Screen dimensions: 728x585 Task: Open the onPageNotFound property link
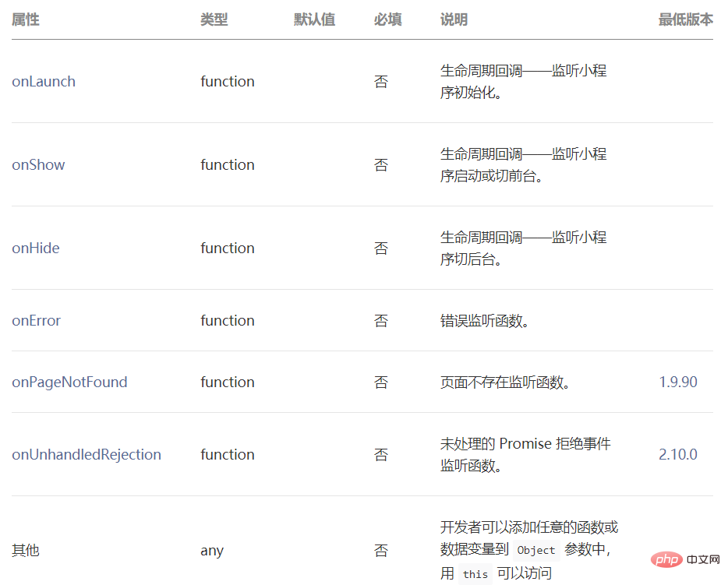pyautogui.click(x=69, y=382)
